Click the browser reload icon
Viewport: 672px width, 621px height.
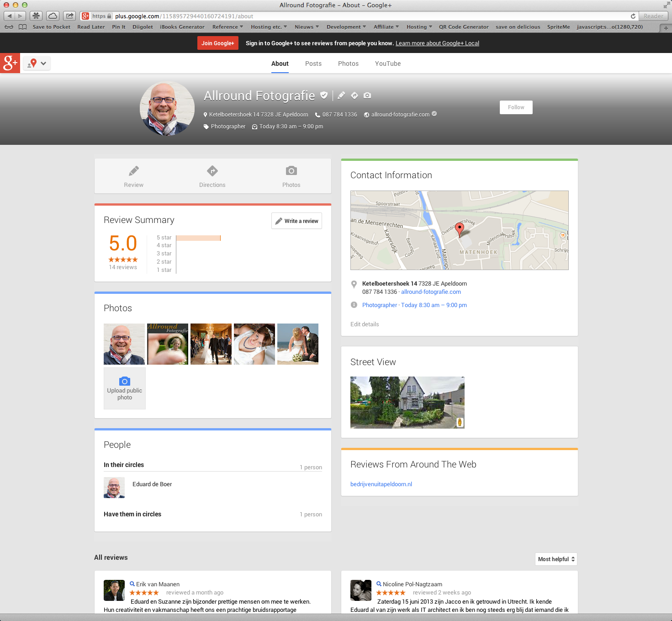coord(633,16)
